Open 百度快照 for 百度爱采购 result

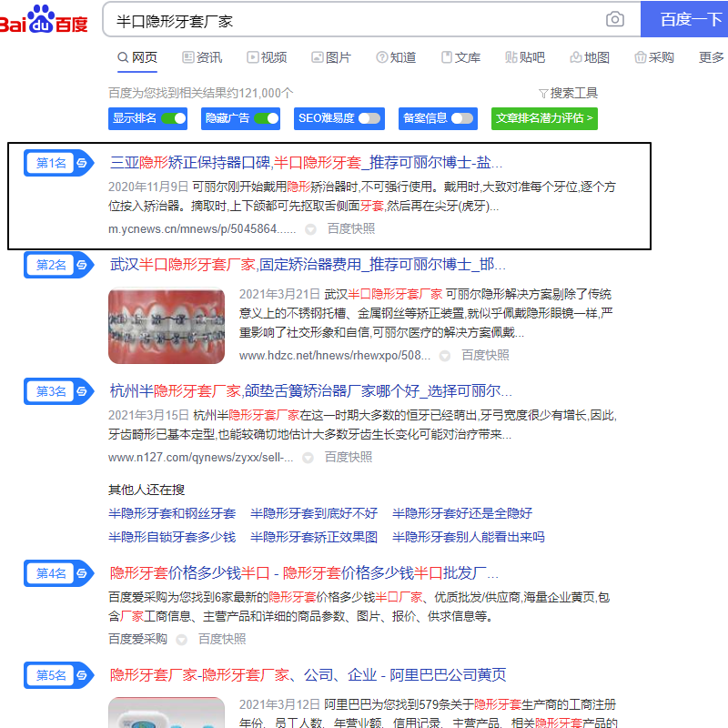click(x=222, y=640)
